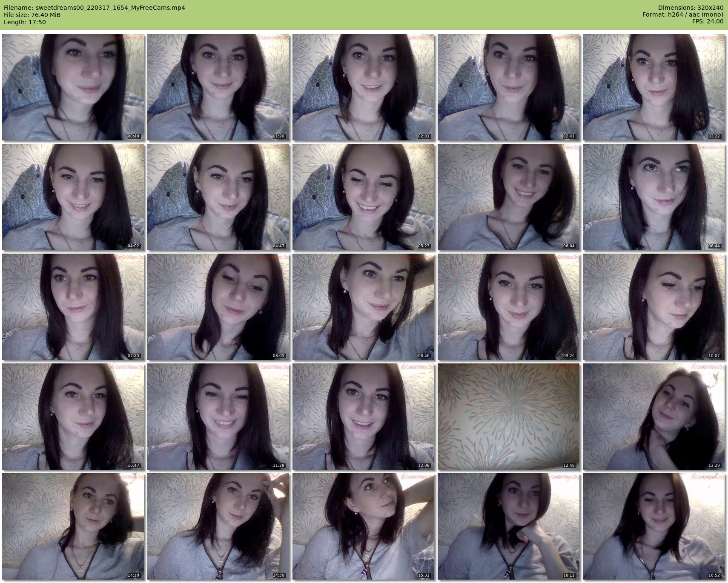Click the Dimensions 320x240 text
728x583 pixels.
[x=691, y=8]
